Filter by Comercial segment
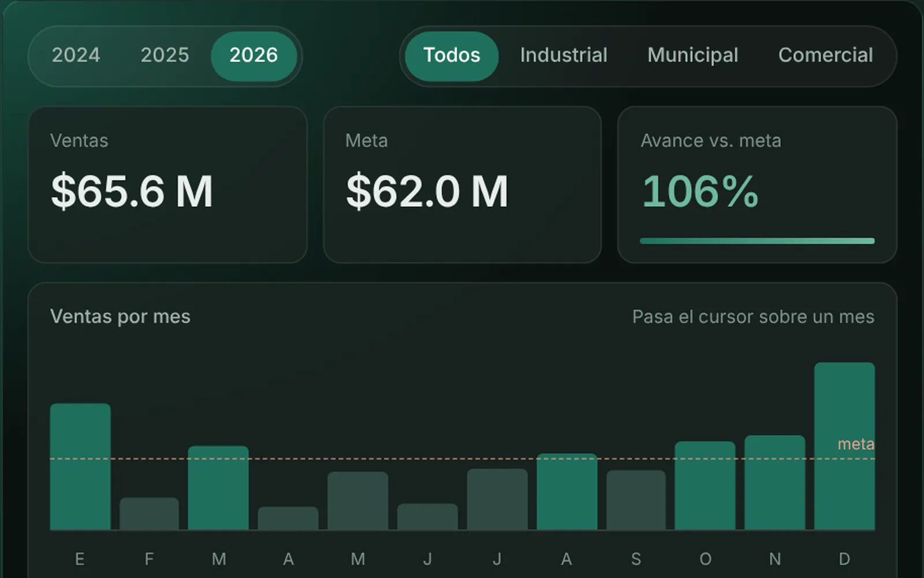Image resolution: width=924 pixels, height=578 pixels. [825, 55]
